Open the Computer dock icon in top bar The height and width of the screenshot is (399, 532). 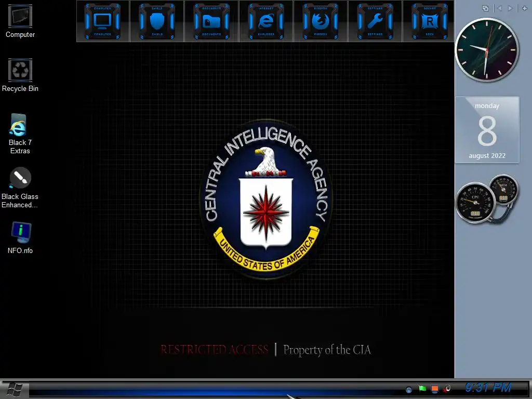102,21
